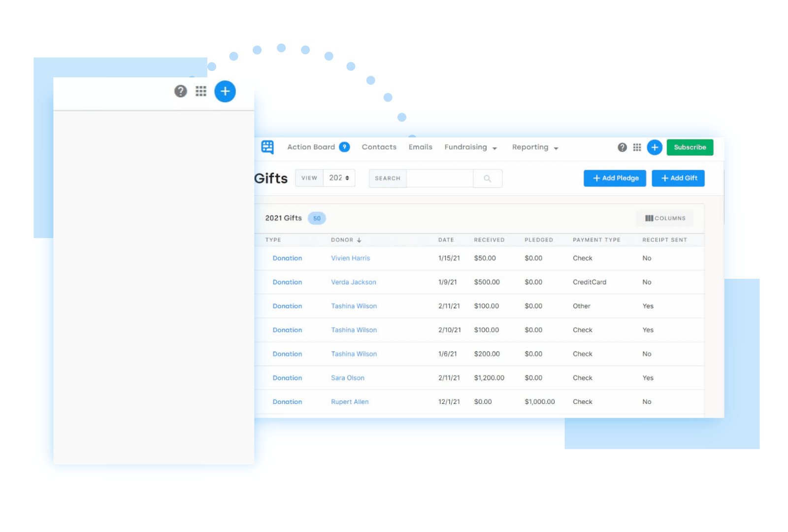Open the Contacts menu item
The image size is (788, 532).
(x=379, y=147)
